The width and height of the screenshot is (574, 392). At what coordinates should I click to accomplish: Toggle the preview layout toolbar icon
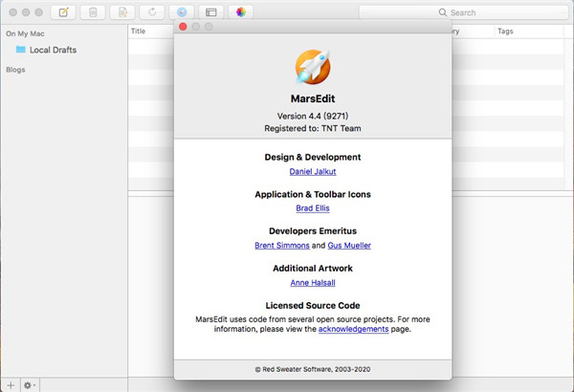click(x=211, y=12)
